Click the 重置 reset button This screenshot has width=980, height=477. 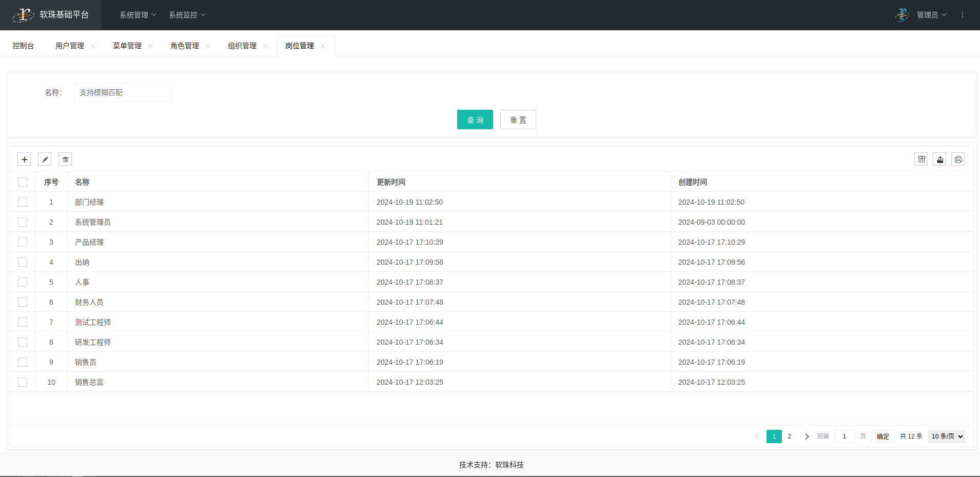click(x=518, y=120)
